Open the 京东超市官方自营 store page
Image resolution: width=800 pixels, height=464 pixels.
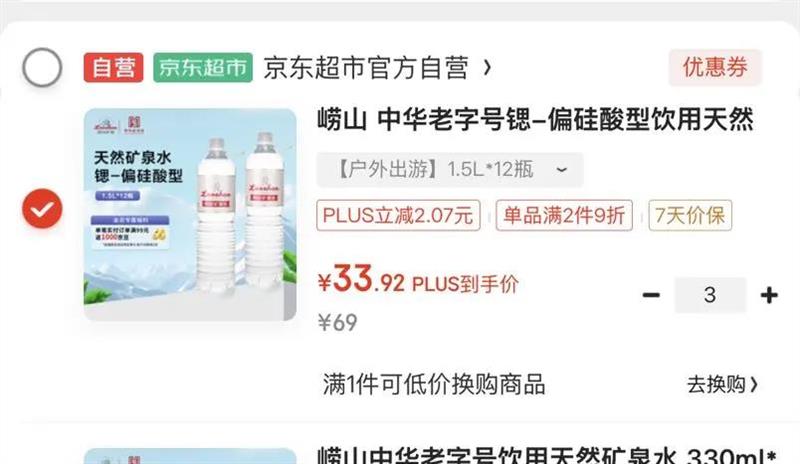point(366,68)
